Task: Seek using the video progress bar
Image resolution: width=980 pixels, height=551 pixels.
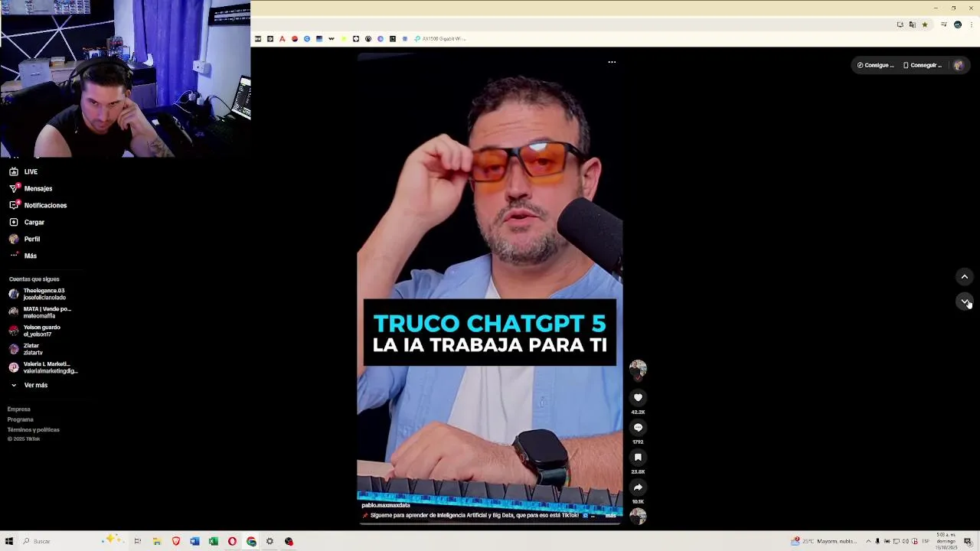Action: pyautogui.click(x=489, y=523)
